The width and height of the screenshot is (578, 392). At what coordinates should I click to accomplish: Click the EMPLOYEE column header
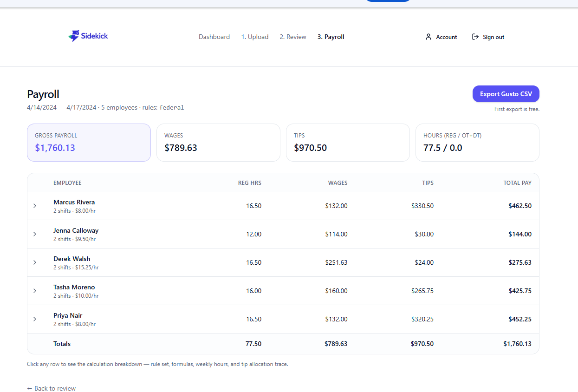click(x=67, y=183)
